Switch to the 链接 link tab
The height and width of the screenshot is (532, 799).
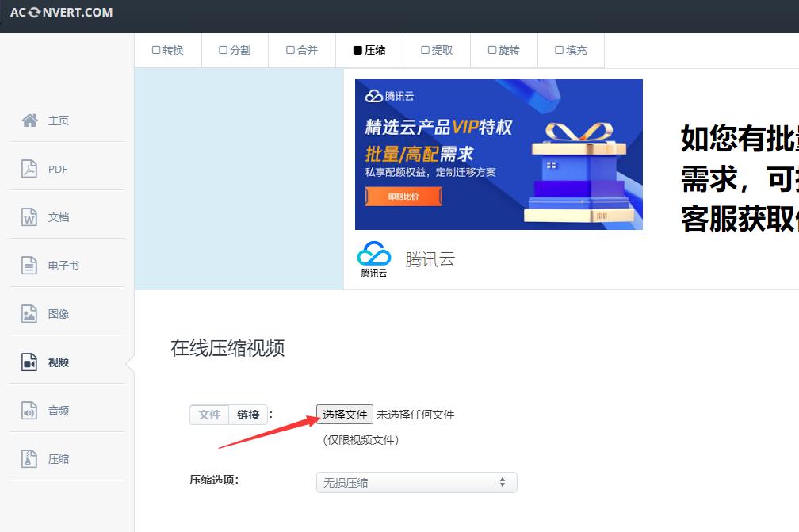click(247, 414)
